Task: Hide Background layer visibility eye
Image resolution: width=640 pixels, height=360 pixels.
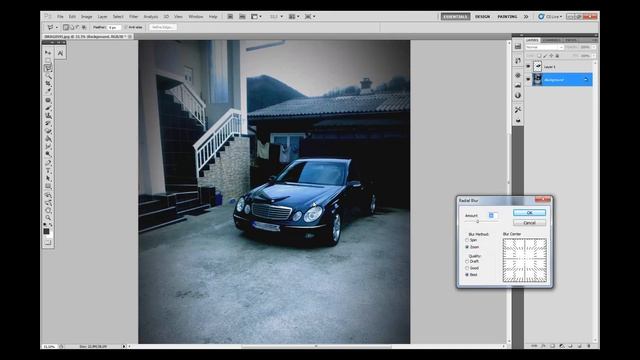Action: pyautogui.click(x=528, y=80)
